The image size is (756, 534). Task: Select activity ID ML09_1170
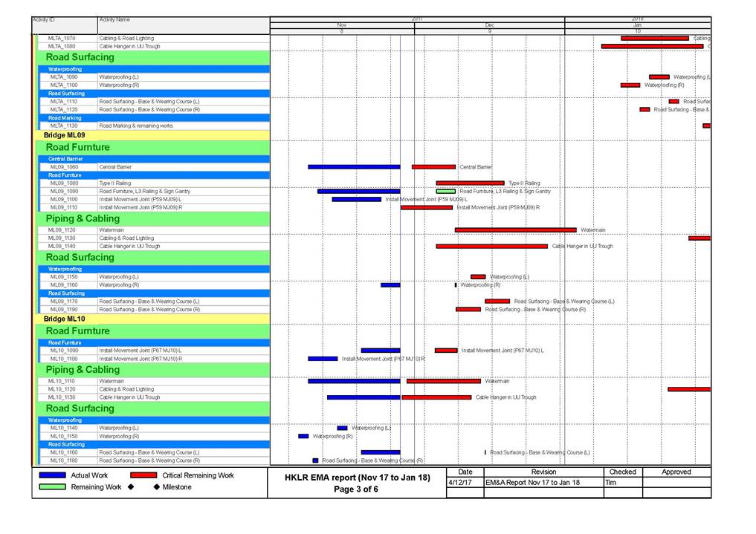(64, 302)
